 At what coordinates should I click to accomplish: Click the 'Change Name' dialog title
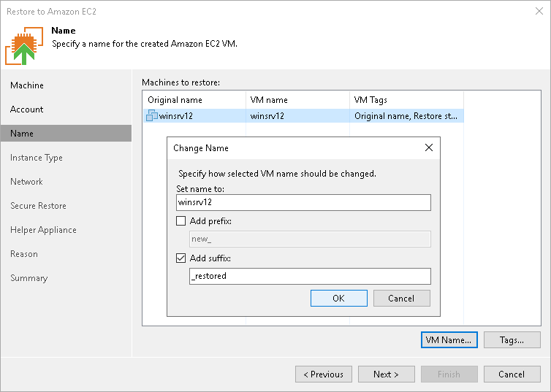(201, 148)
